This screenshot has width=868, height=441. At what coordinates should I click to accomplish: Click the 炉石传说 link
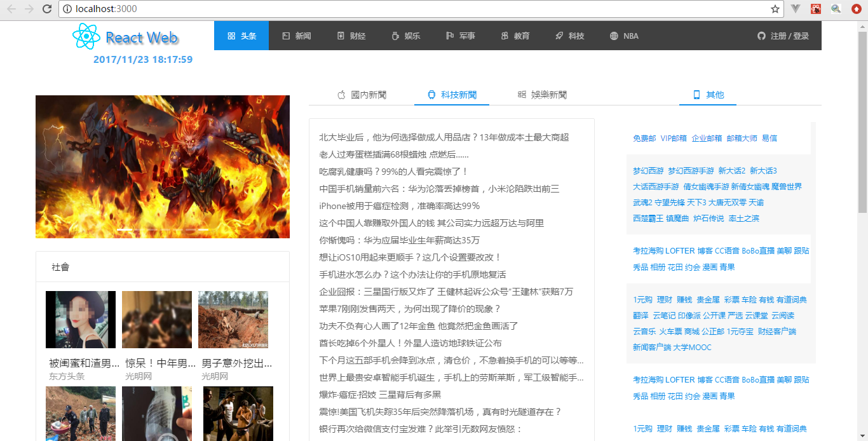[x=709, y=219]
